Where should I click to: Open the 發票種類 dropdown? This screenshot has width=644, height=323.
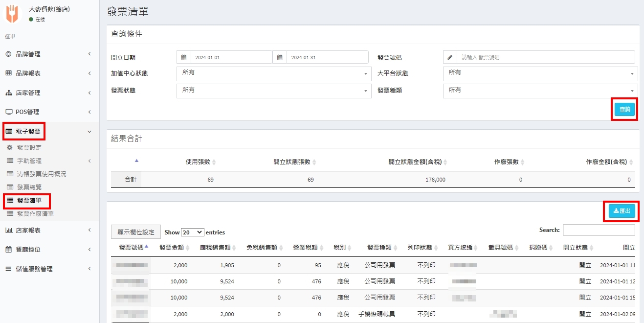pyautogui.click(x=540, y=92)
